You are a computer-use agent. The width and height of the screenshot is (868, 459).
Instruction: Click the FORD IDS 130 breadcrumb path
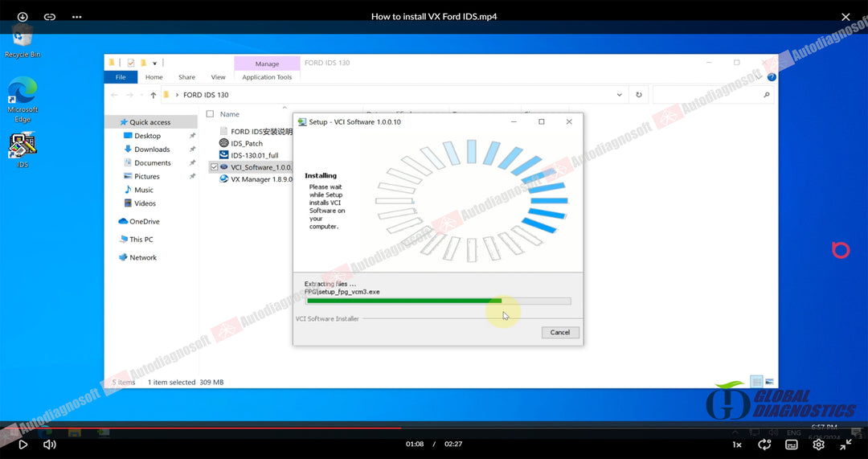click(x=206, y=95)
